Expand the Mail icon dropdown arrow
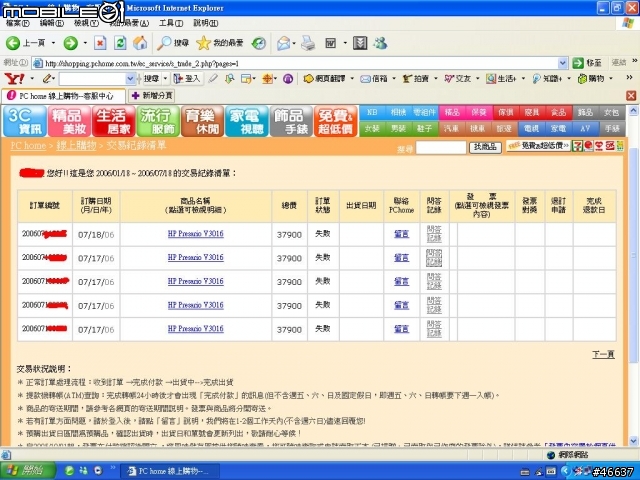The image size is (640, 480). [294, 43]
